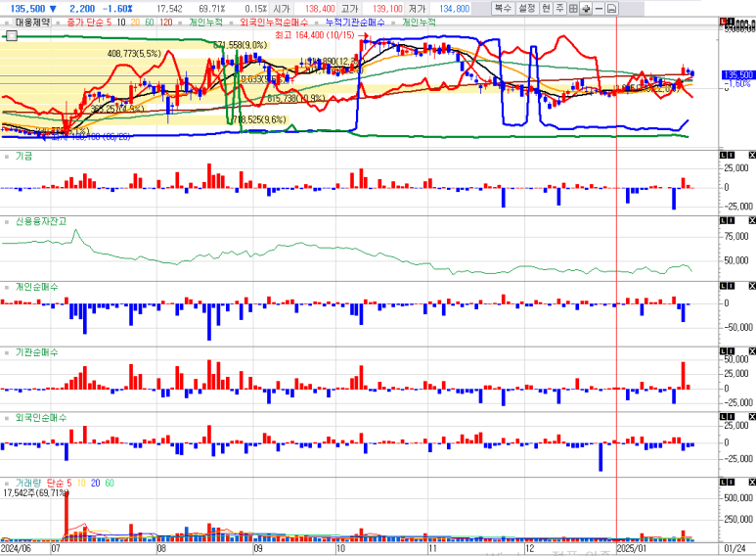
Task: Click the blue 135,500 price tag on axis
Action: pos(738,74)
